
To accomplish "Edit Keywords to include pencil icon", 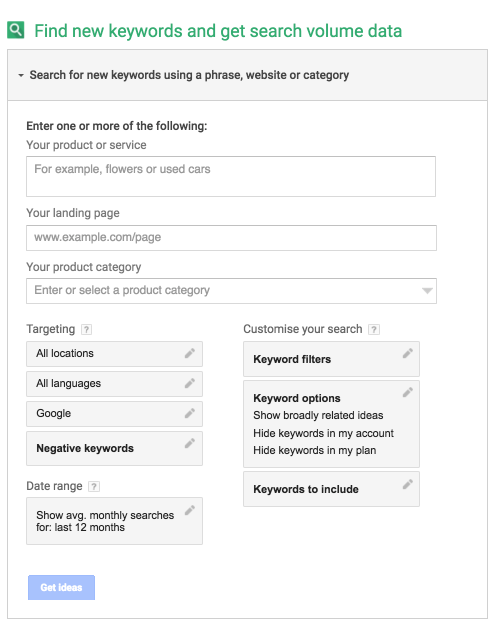I will point(408,484).
